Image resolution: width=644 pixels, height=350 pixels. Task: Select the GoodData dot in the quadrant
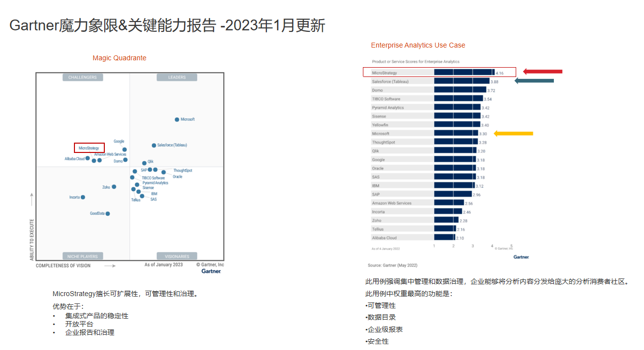(x=108, y=213)
